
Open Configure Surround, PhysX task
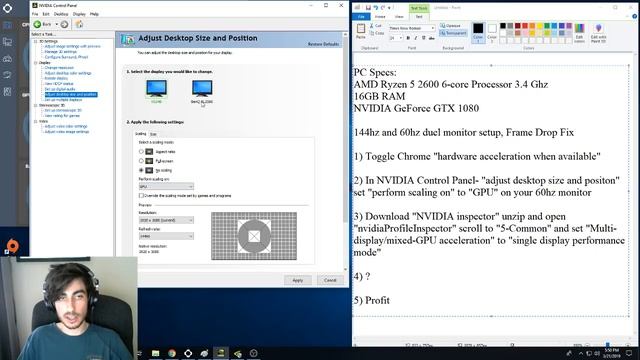point(66,57)
